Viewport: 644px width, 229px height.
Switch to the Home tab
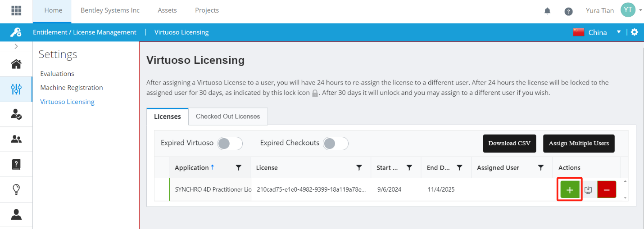tap(53, 10)
